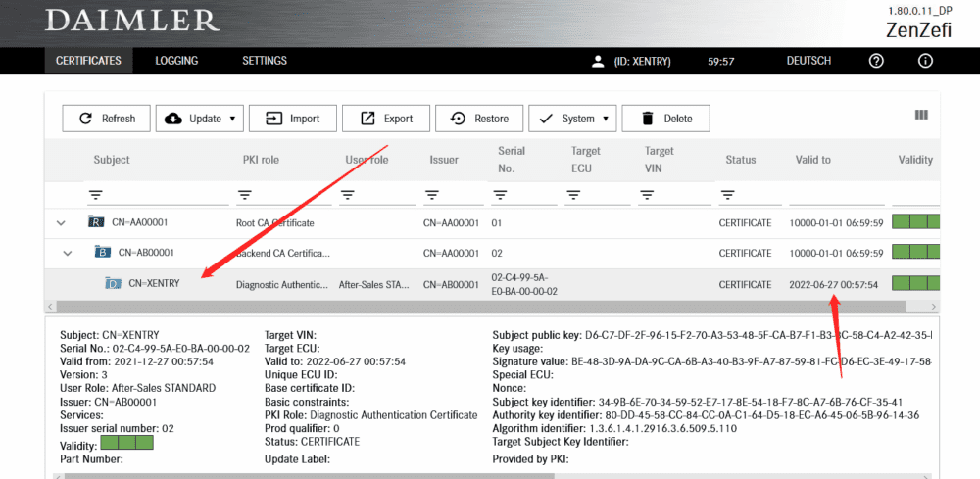Click the certificate table horizontal scrollbar
Screen dimensions: 980x479
(481, 307)
